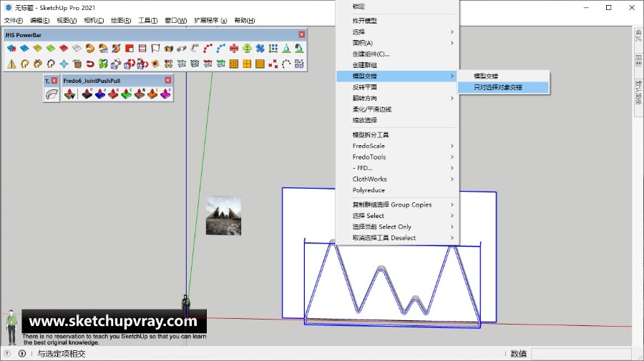Expand the FredoTools submenu
The width and height of the screenshot is (644, 361).
click(x=398, y=157)
